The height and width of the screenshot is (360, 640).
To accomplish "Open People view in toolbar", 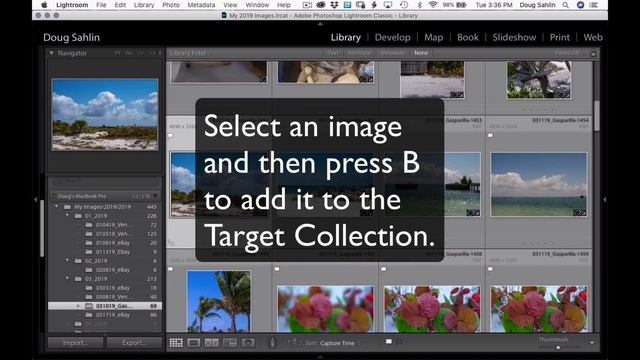I will (248, 342).
